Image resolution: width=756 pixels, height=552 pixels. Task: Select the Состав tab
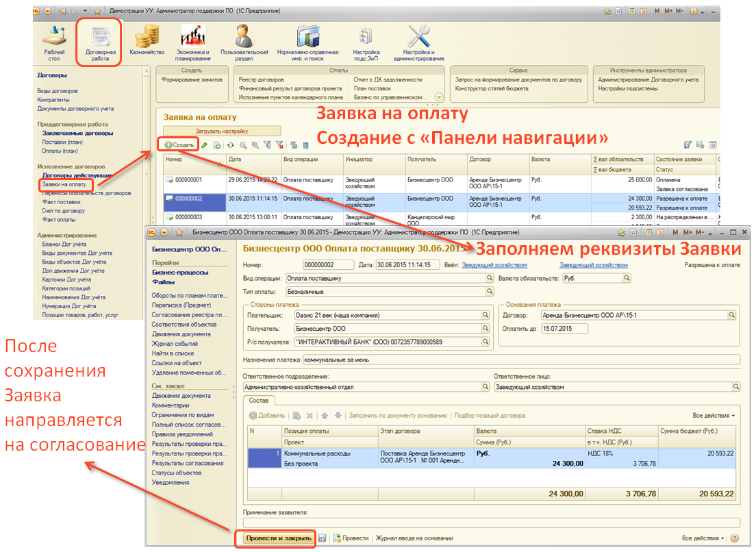259,401
